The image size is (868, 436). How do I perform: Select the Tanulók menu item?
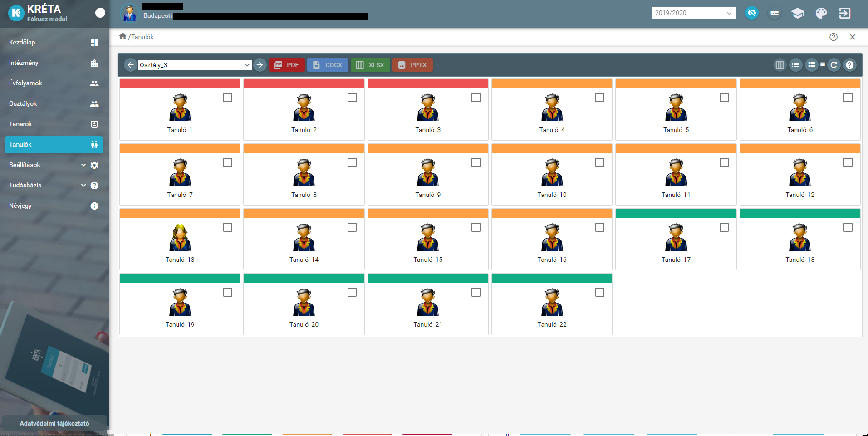[54, 144]
